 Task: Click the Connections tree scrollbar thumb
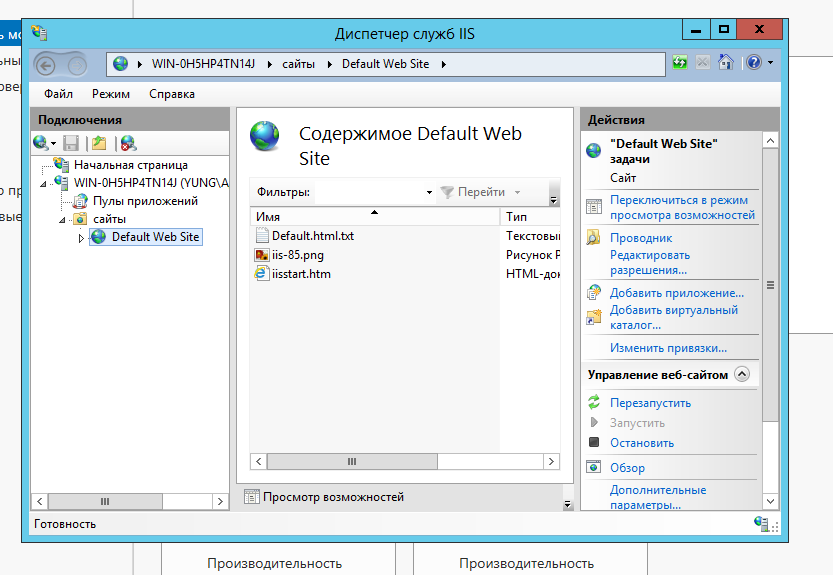point(105,501)
